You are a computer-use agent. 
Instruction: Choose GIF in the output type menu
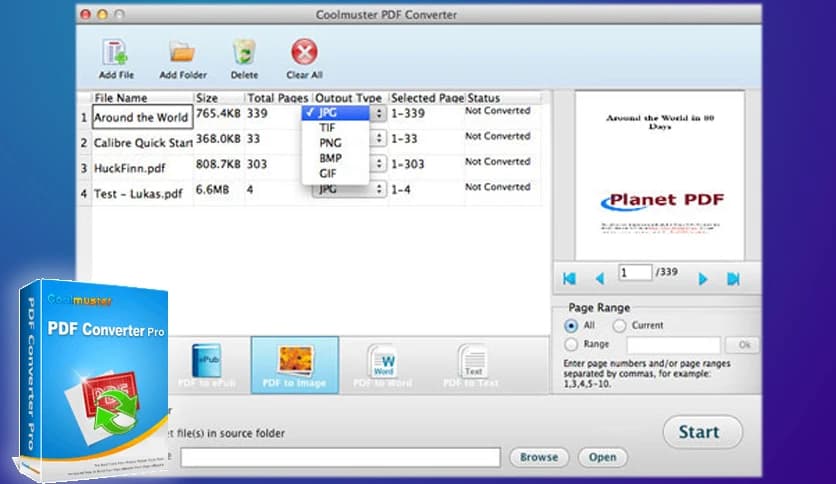(x=335, y=173)
